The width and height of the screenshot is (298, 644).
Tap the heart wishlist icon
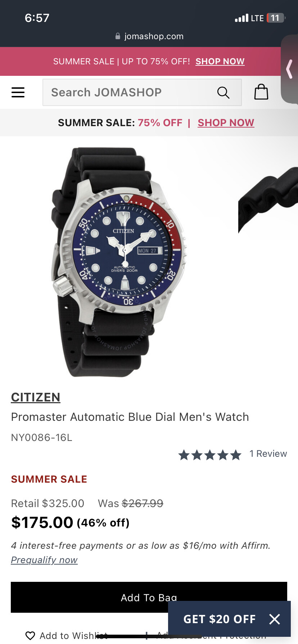pos(30,636)
